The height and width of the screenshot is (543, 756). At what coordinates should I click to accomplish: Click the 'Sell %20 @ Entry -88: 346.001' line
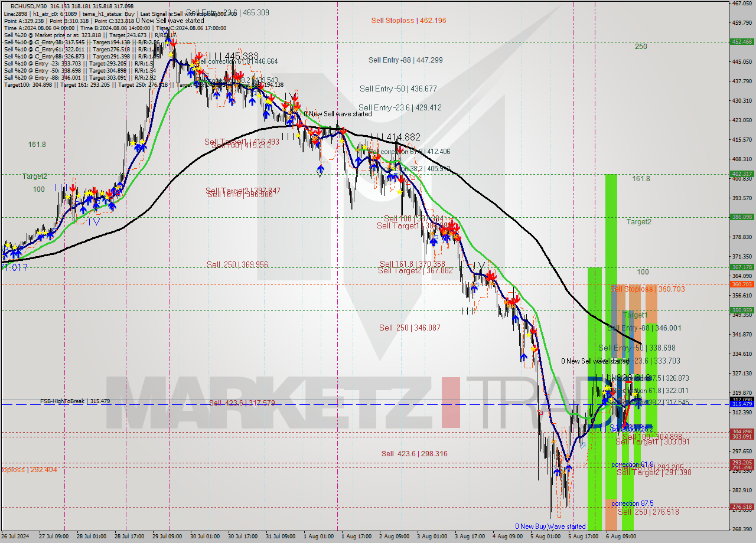[80, 77]
